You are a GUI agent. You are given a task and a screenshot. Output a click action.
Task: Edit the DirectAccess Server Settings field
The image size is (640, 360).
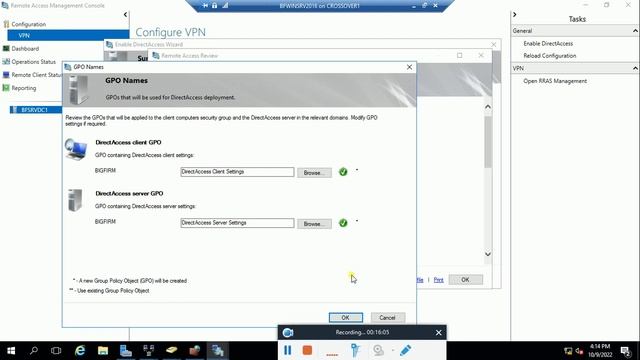[237, 223]
